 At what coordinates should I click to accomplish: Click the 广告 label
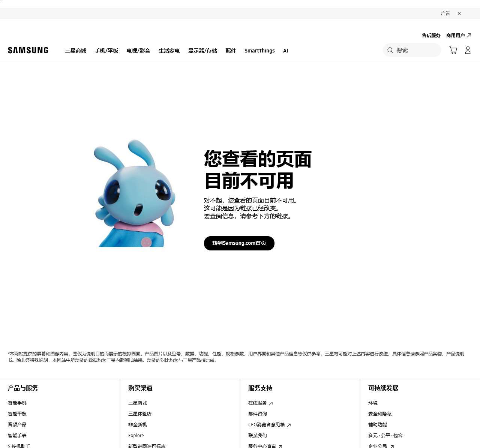(445, 13)
